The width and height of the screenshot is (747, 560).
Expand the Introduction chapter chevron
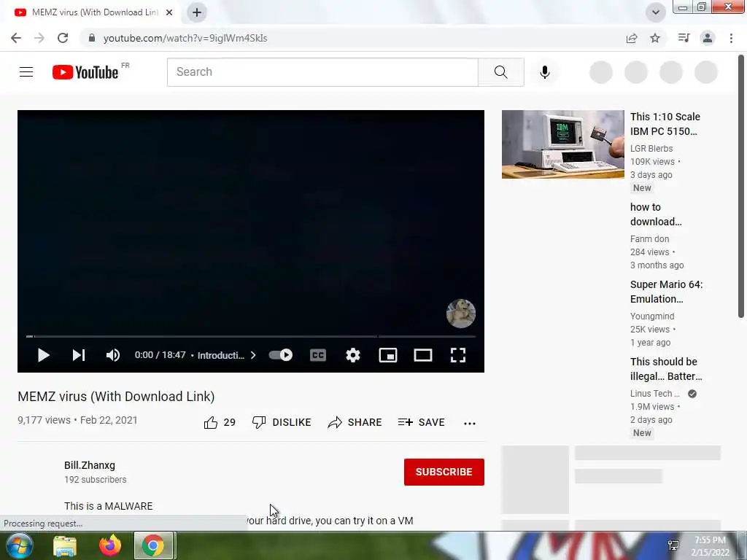(x=253, y=355)
